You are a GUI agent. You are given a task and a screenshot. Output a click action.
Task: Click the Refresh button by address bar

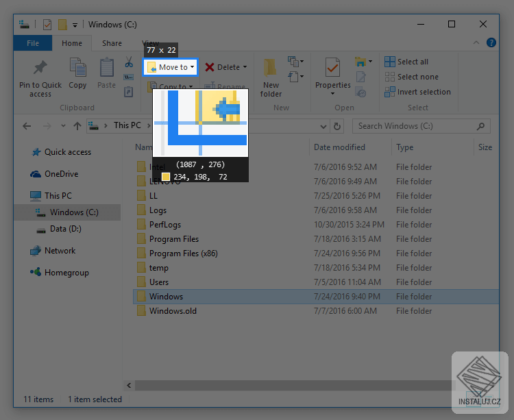(337, 126)
